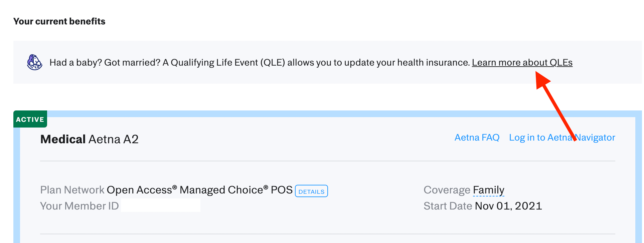
Task: Click the blank Member ID value field
Action: [160, 206]
